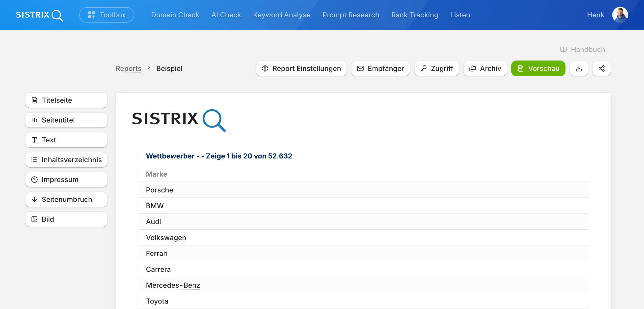Click the report SISTRIX logo image

(x=179, y=120)
